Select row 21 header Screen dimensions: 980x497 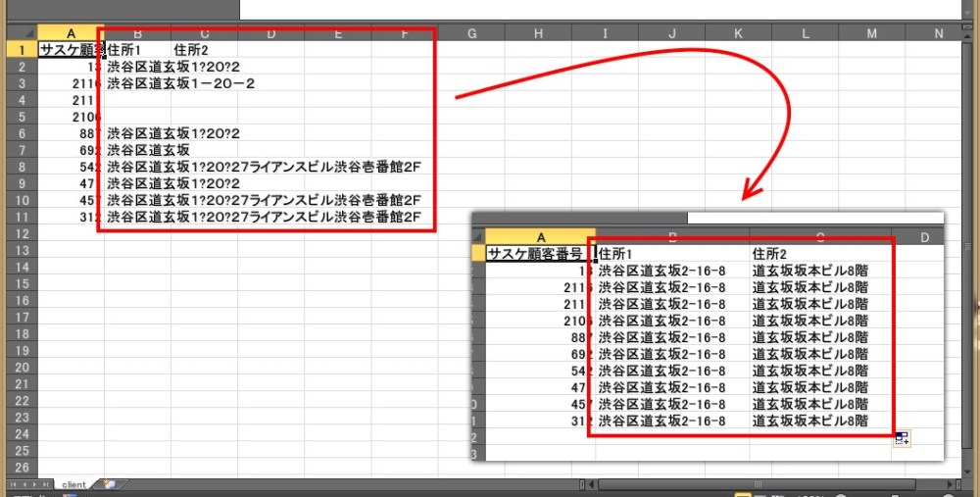(23, 384)
